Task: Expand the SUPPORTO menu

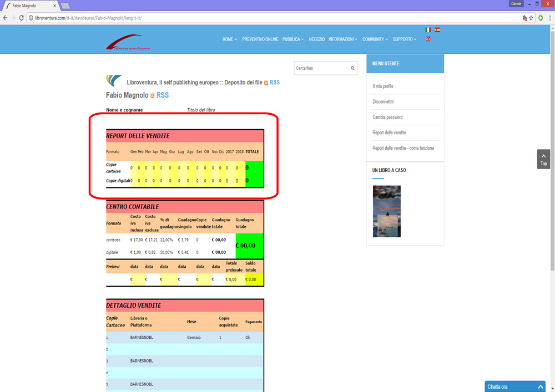Action: point(404,39)
